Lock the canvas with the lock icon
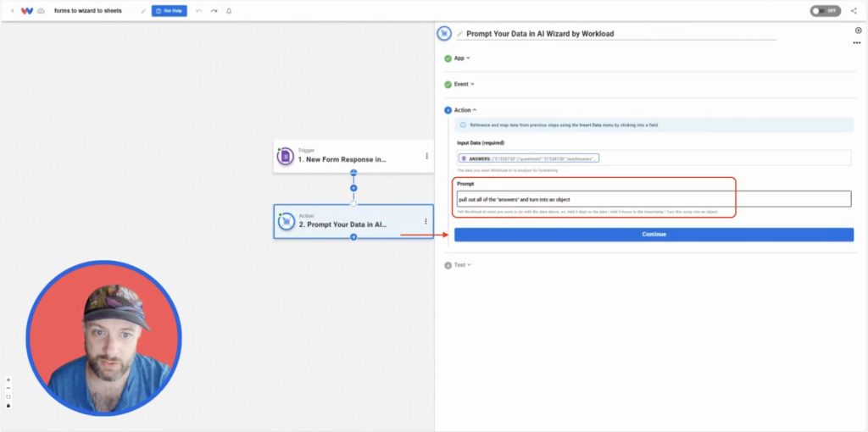 point(8,406)
